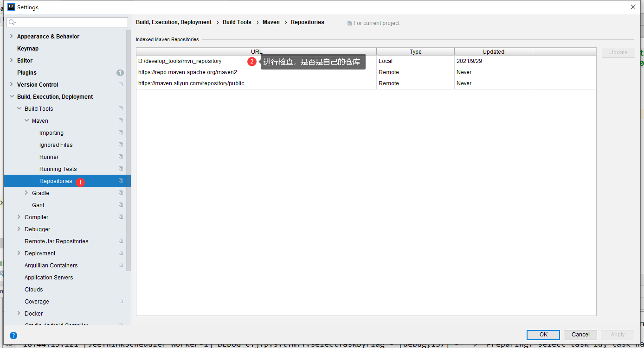Screen dimensions: 644x348
Task: Collapse the Build Tools node
Action: (19, 108)
